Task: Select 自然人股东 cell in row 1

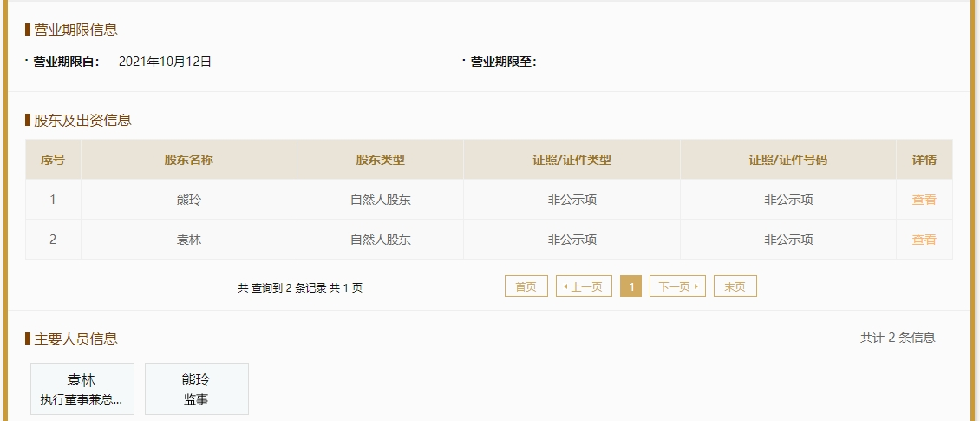Action: pyautogui.click(x=380, y=201)
